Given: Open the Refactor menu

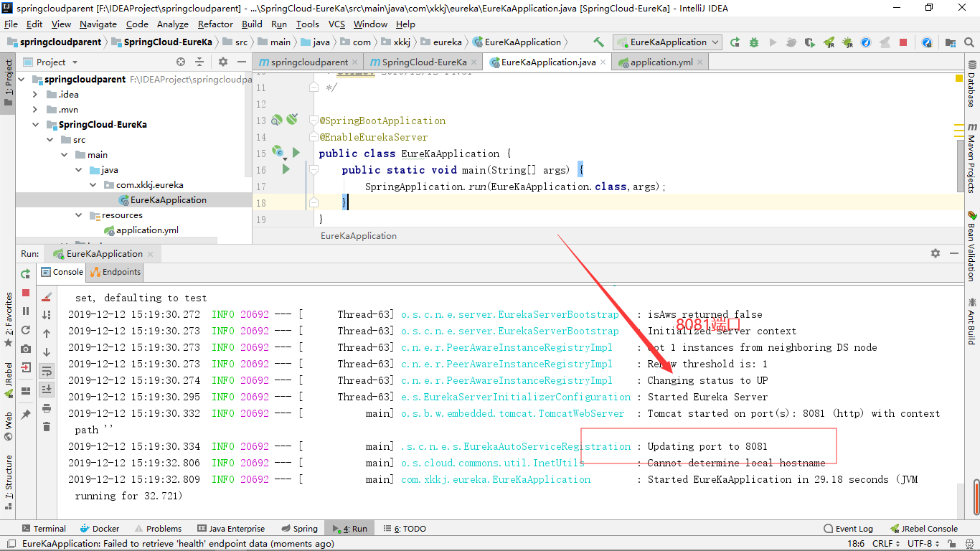Looking at the screenshot, I should click(x=215, y=24).
